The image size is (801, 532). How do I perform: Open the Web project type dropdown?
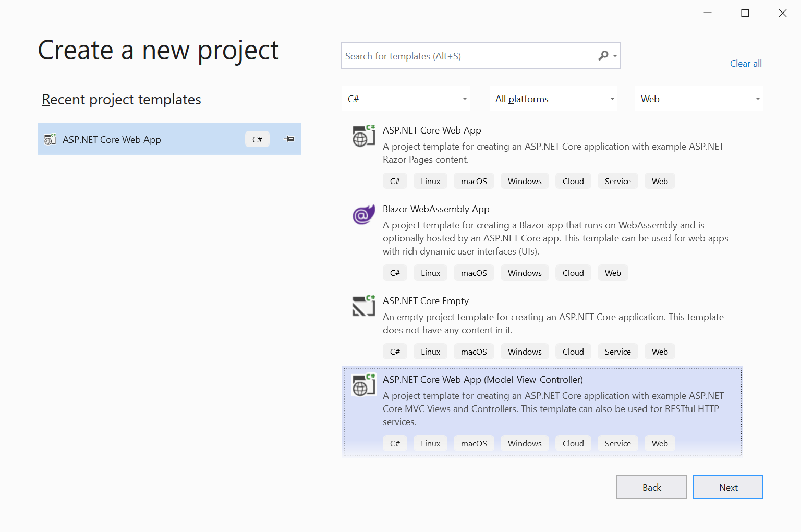(x=699, y=99)
